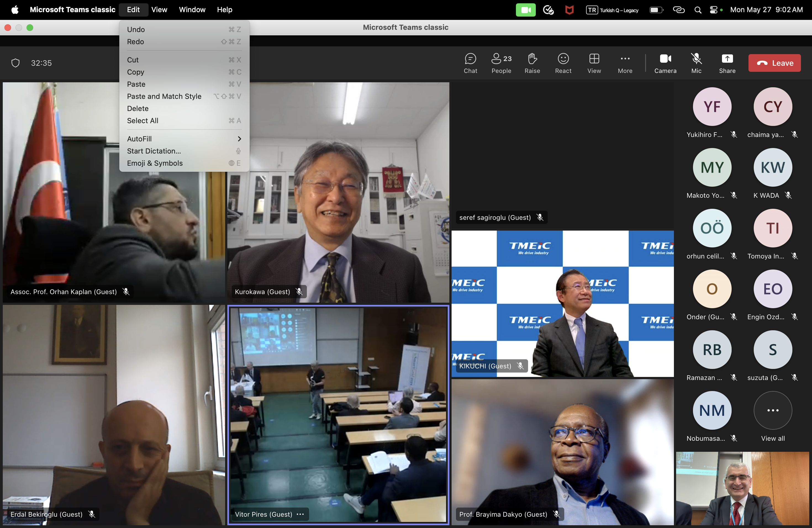Click the menu bar date and time
This screenshot has height=528, width=812.
pyautogui.click(x=766, y=10)
